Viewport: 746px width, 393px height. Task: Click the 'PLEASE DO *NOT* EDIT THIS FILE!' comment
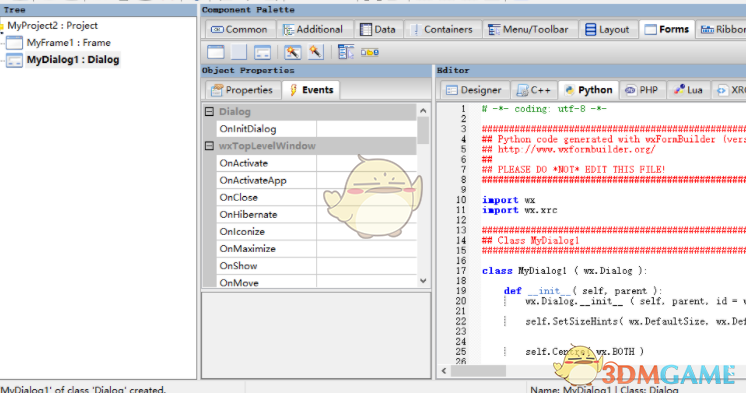pyautogui.click(x=573, y=169)
